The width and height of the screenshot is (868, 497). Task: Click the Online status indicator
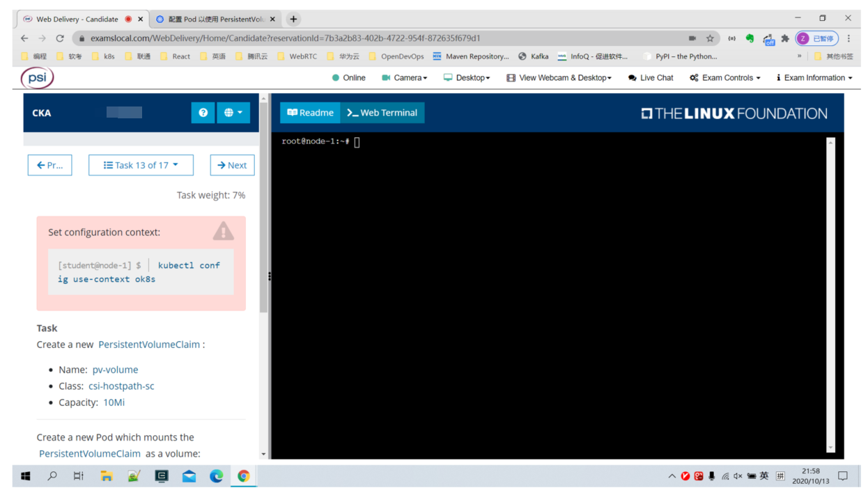tap(348, 78)
